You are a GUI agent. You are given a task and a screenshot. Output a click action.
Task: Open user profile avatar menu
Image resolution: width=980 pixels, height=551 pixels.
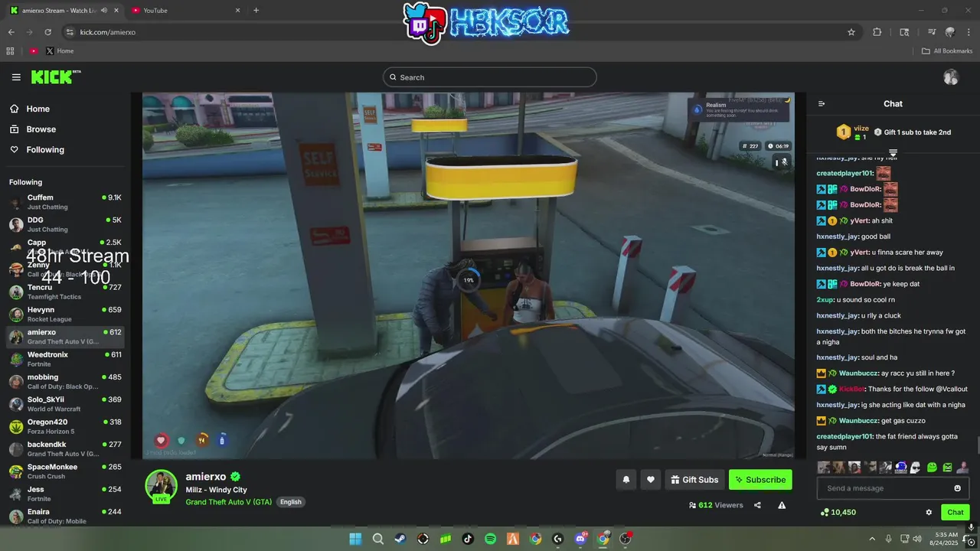click(951, 77)
